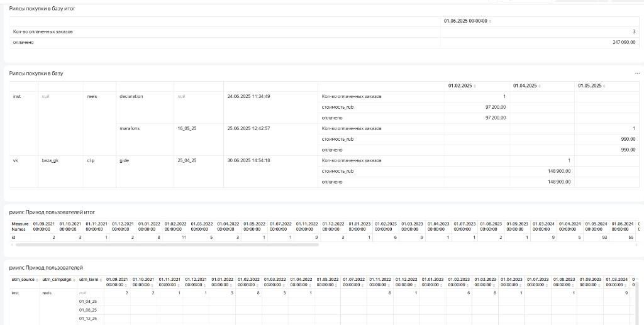
Task: Click value 55 under 01.06.2024
Action: (630, 238)
